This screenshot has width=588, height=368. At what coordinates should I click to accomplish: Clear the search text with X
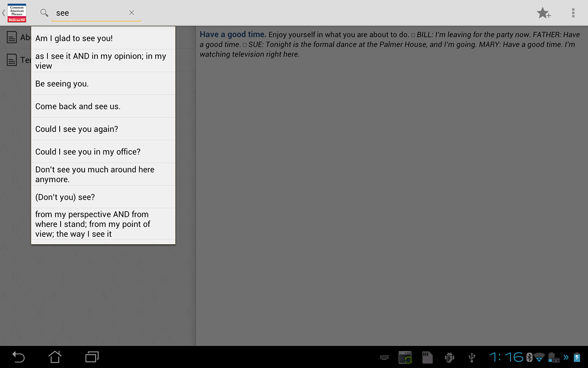[x=132, y=13]
